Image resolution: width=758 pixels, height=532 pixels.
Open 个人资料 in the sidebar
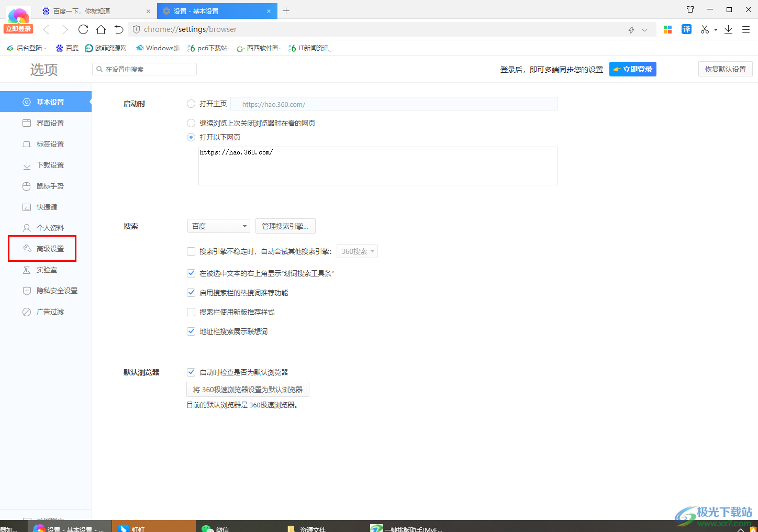(x=46, y=228)
